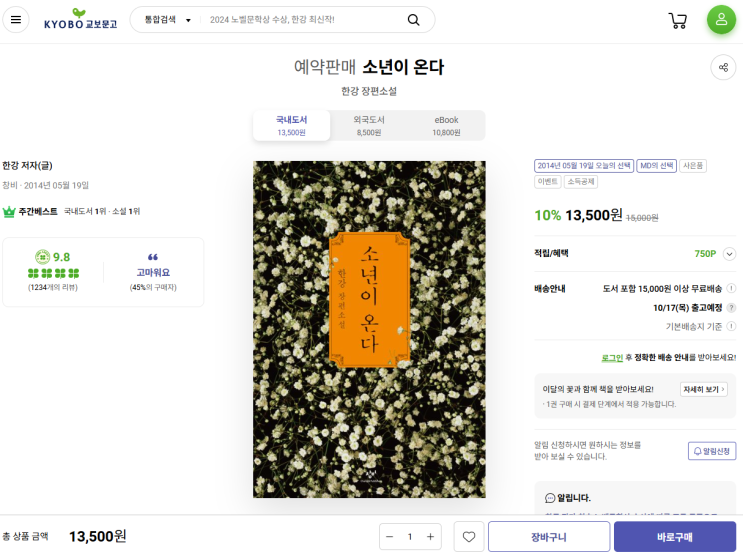
Task: Click the 주간베스트 crown icon
Action: (9, 211)
